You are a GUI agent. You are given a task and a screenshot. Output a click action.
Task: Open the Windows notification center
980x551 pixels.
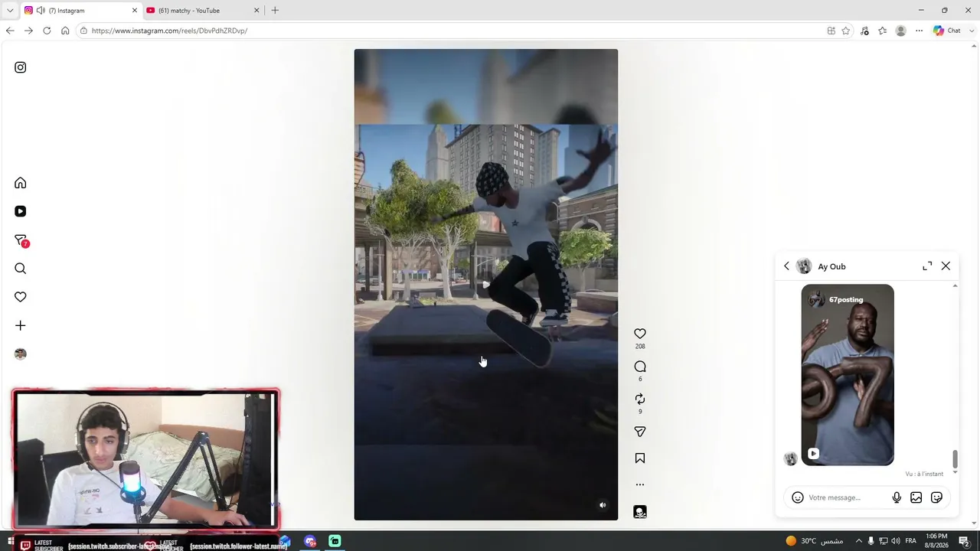coord(965,541)
